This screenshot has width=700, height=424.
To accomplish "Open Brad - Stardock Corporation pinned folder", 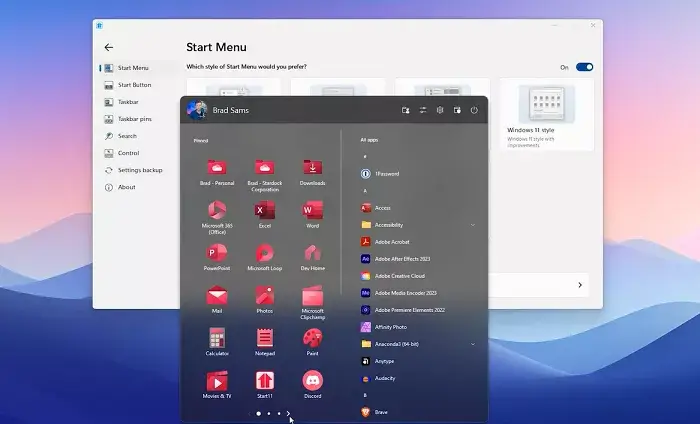I will pyautogui.click(x=265, y=175).
